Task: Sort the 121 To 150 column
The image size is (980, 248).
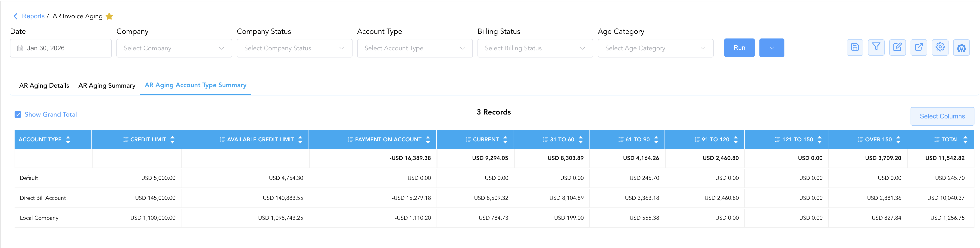Action: point(819,140)
